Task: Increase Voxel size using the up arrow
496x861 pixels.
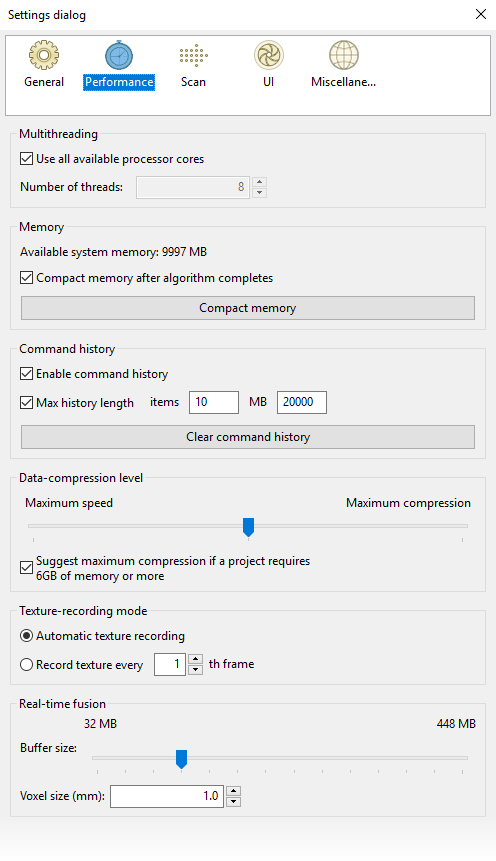Action: 233,791
